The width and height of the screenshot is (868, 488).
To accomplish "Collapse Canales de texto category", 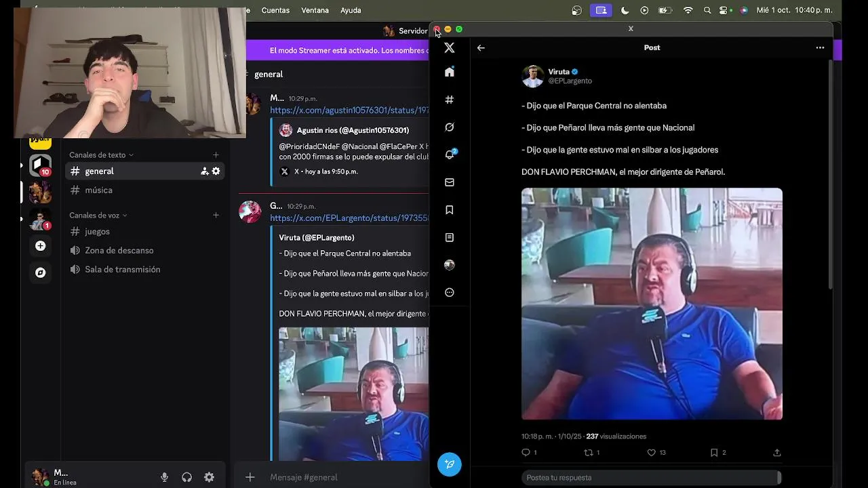I will 101,155.
